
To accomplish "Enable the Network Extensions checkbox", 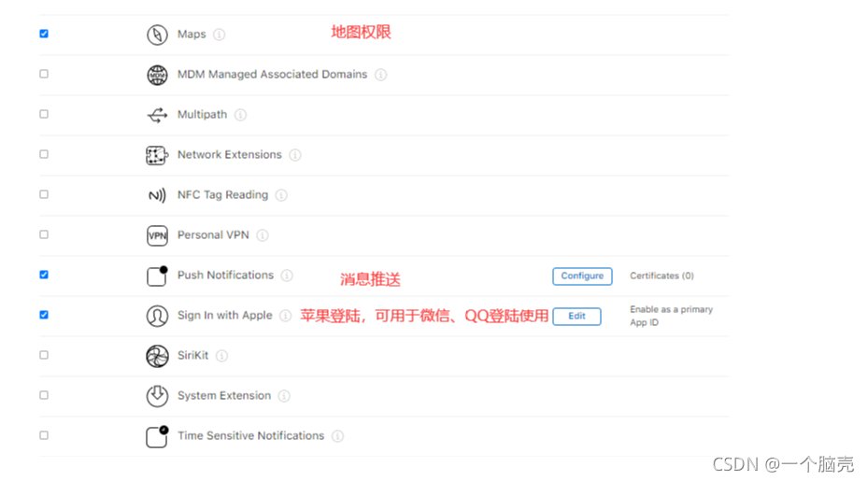I will [x=44, y=154].
